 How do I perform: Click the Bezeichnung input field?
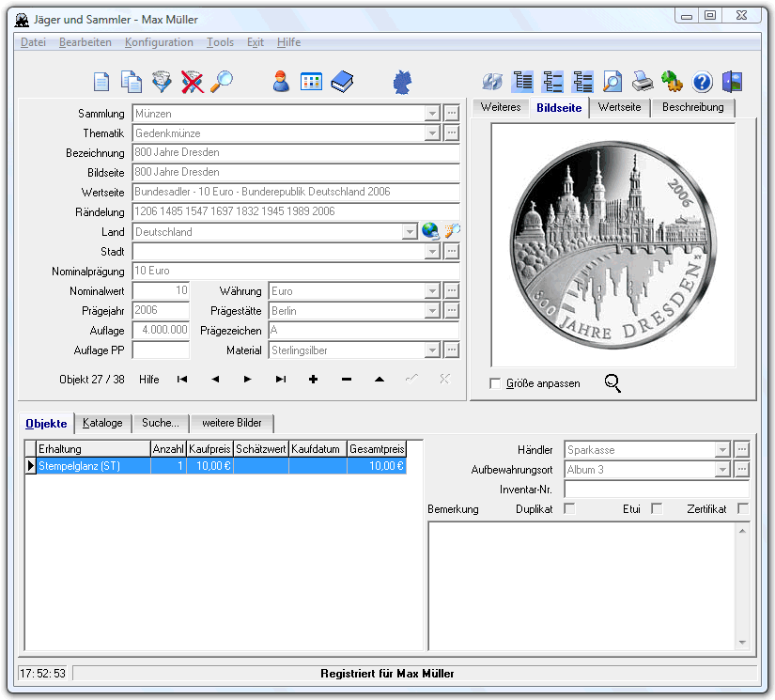tap(296, 153)
